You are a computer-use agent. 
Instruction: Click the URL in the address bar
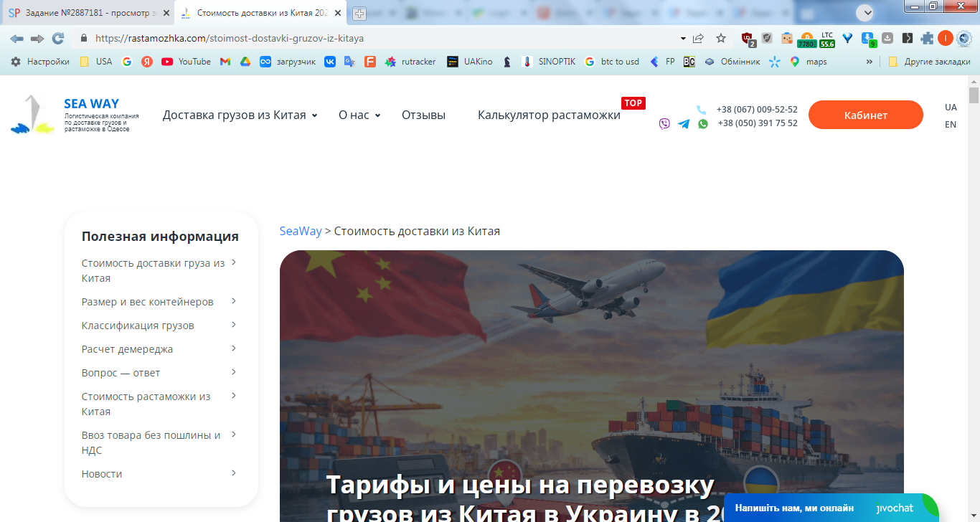(230, 38)
